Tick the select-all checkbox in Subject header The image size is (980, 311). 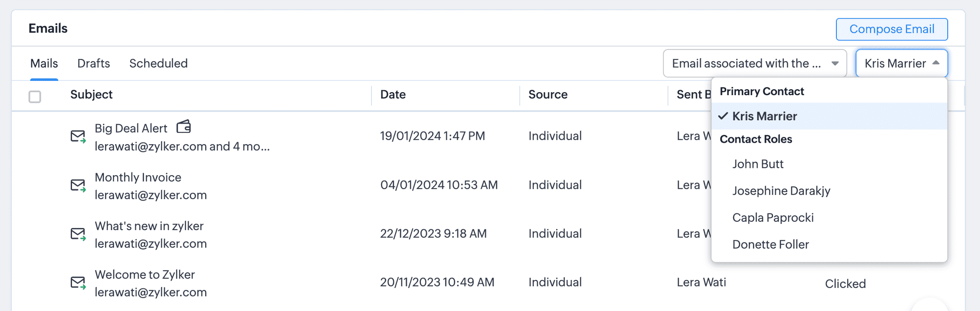[x=35, y=97]
